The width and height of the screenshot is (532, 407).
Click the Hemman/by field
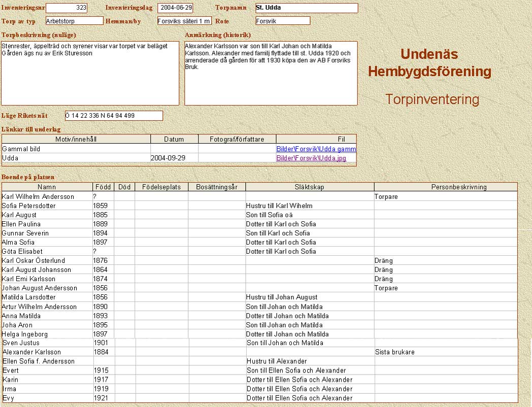[184, 21]
